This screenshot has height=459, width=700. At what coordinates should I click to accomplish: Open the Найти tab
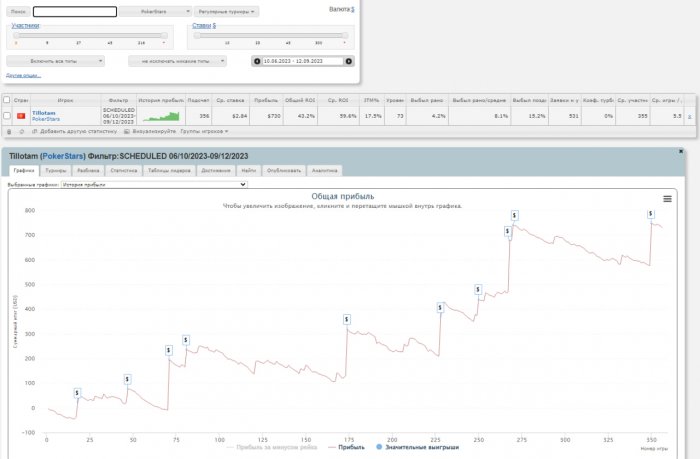point(249,171)
